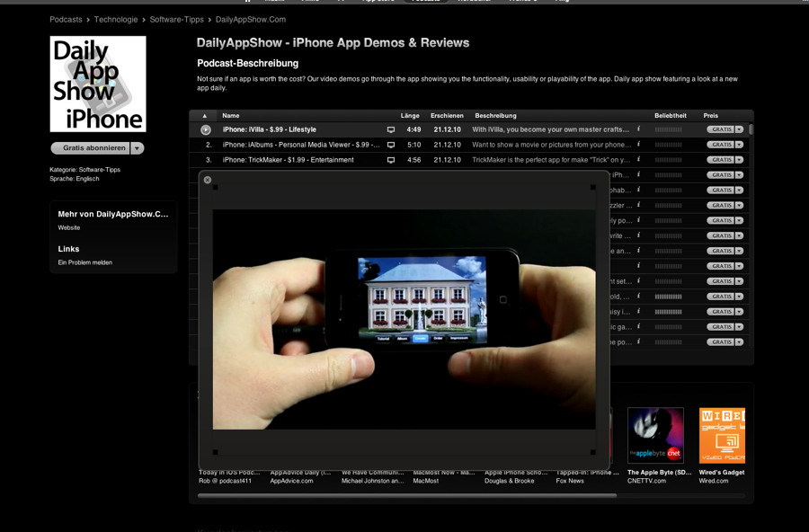
Task: Select the 'iPhone: TrickMaker - $1.99 - Entertainment' row title
Action: tap(288, 160)
